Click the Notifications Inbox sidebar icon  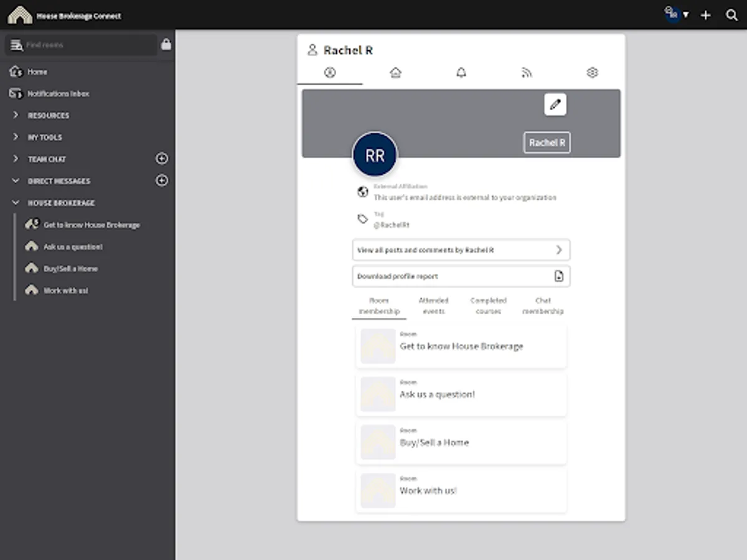click(x=16, y=93)
